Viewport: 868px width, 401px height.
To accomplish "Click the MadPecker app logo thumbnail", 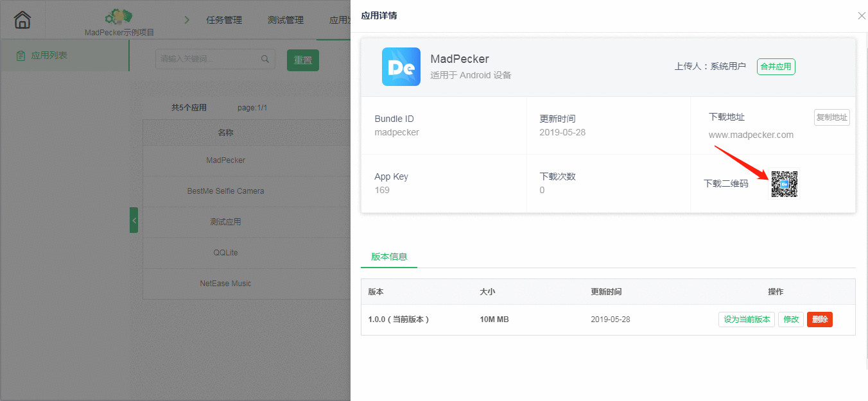I will point(401,67).
